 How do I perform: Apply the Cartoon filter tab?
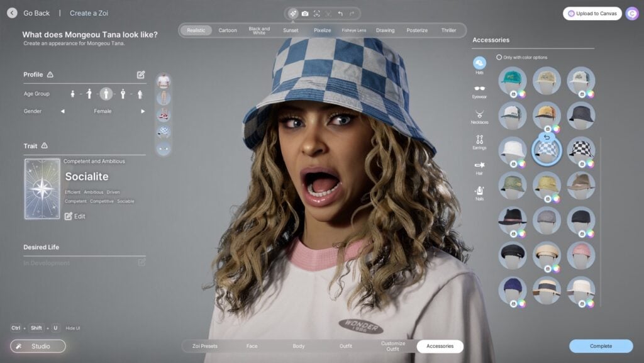[x=228, y=30]
